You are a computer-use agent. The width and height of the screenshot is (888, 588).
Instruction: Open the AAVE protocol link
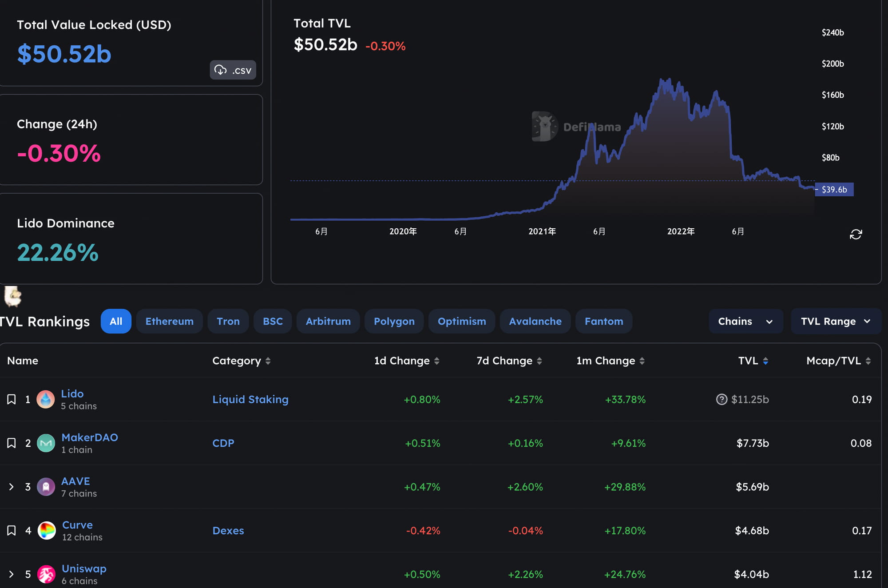click(75, 481)
